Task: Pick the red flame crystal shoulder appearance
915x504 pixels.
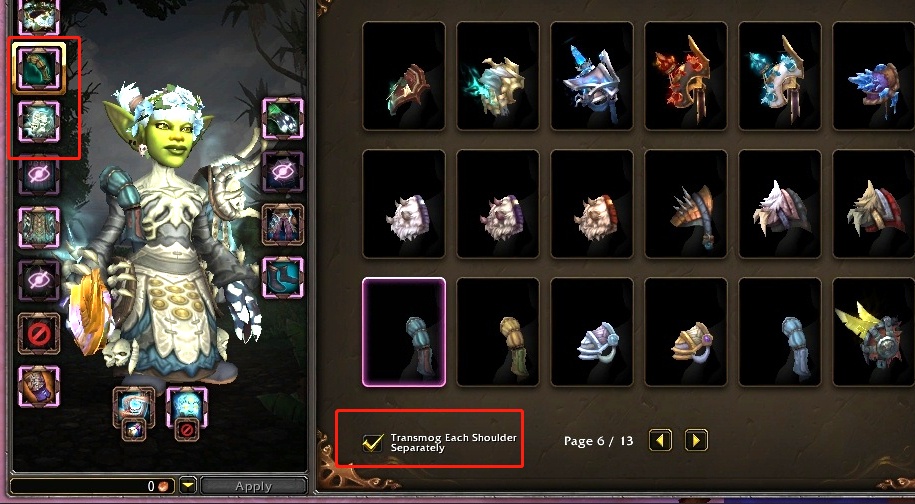Action: (686, 76)
